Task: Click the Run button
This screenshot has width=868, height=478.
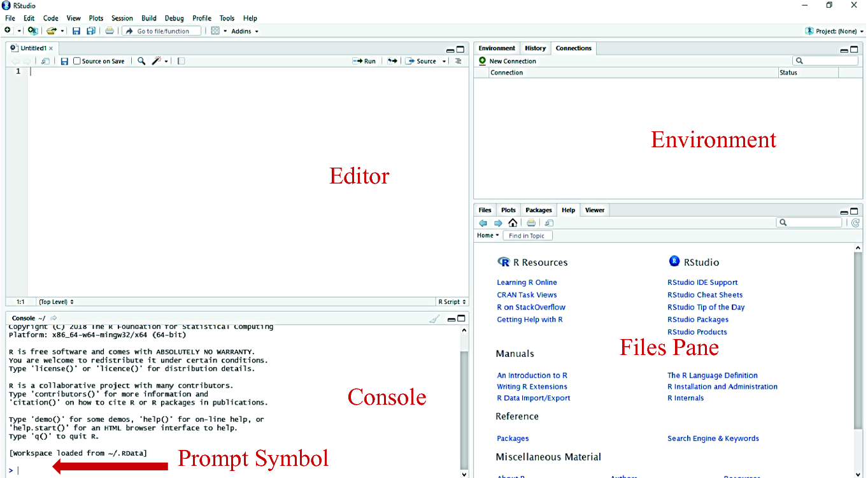Action: click(364, 61)
